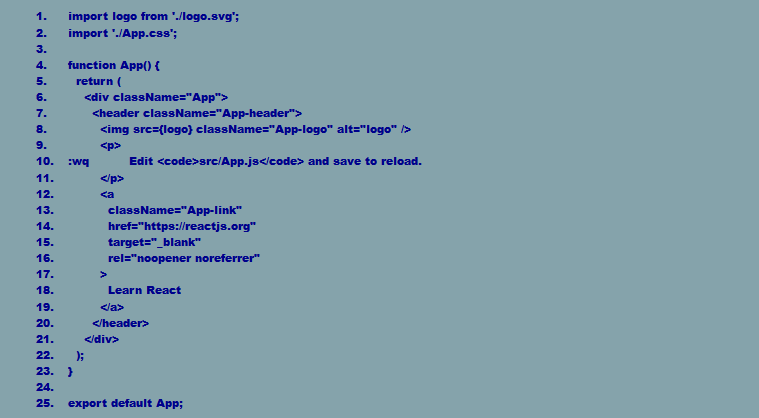Viewport: 759px width, 418px height.
Task: Place cursor on function App() declaration
Action: (x=114, y=65)
